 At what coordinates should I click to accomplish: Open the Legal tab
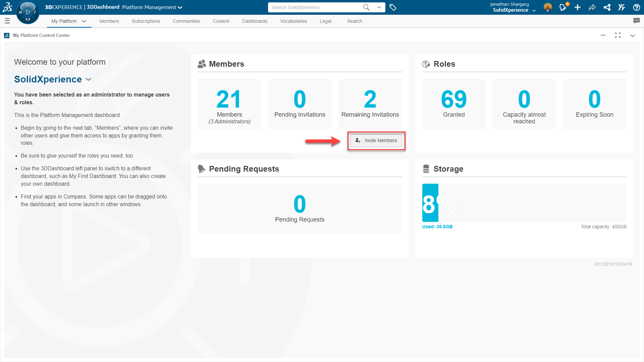[325, 21]
